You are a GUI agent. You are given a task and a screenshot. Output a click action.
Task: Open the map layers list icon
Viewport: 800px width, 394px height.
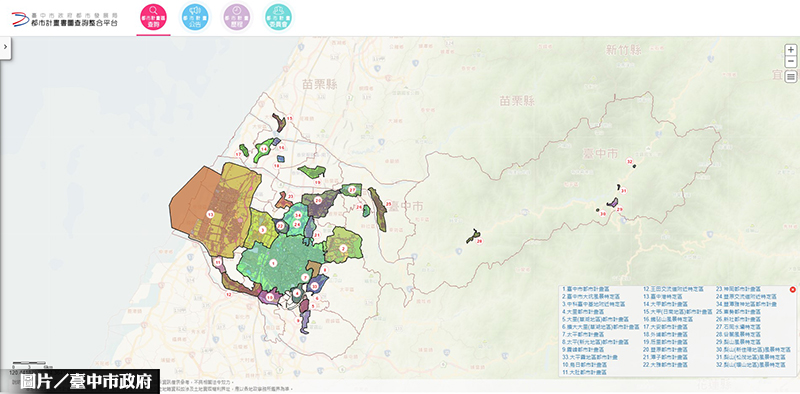tap(790, 77)
